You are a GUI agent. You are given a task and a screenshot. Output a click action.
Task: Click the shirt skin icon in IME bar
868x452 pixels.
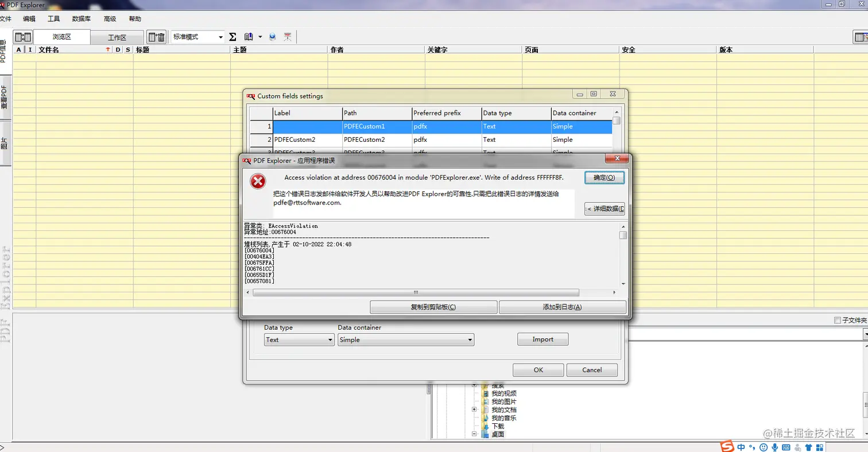[808, 447]
